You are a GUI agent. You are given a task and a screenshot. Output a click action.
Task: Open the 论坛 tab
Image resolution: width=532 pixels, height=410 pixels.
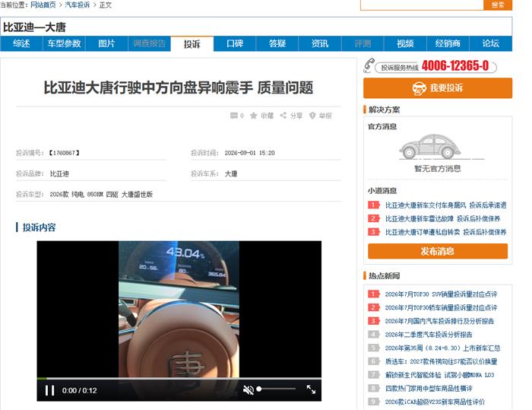[x=491, y=43]
